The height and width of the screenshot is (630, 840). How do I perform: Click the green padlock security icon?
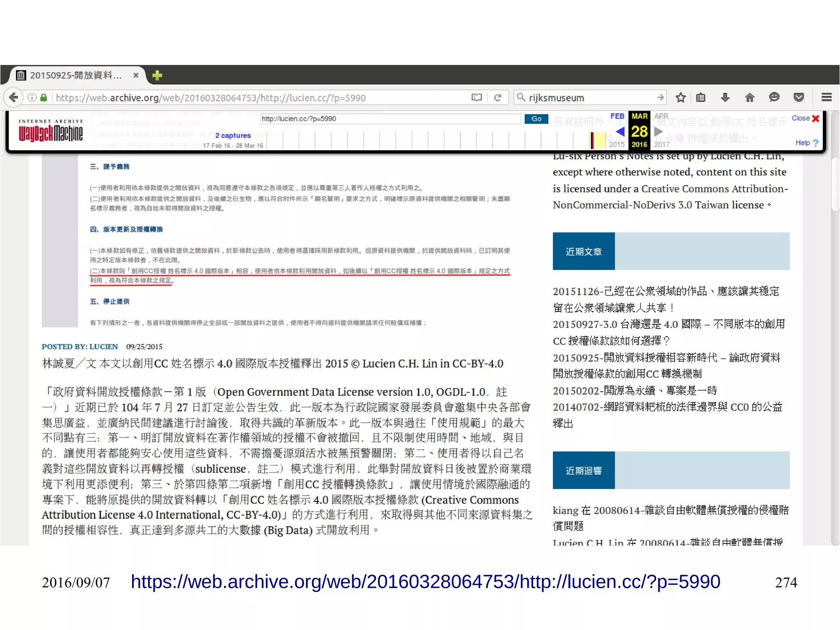(x=43, y=98)
